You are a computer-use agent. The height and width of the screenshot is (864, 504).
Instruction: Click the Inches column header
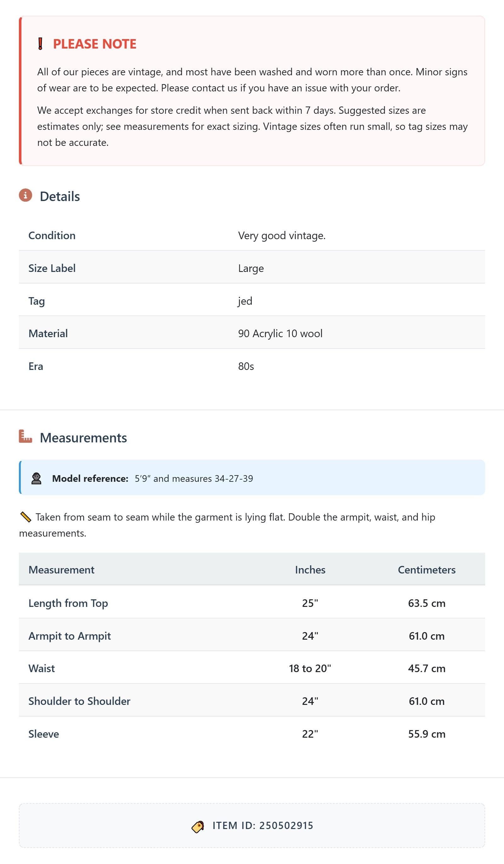tap(310, 570)
